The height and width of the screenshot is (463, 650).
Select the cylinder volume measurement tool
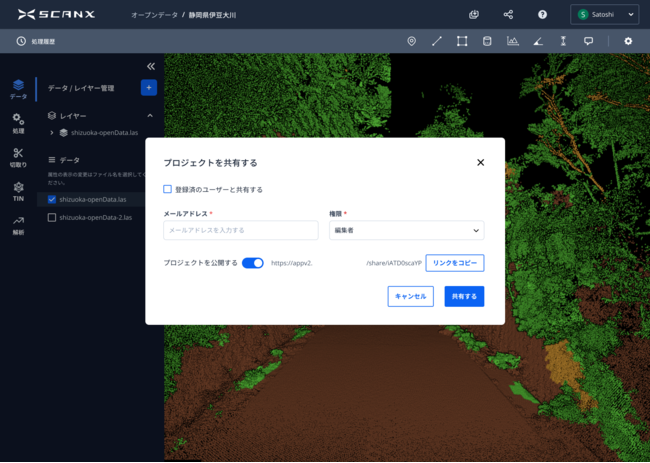487,41
